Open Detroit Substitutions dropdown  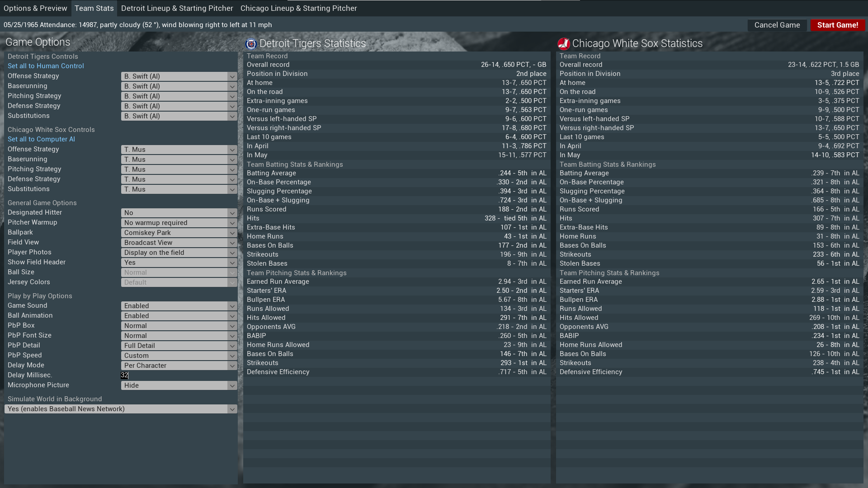click(179, 116)
